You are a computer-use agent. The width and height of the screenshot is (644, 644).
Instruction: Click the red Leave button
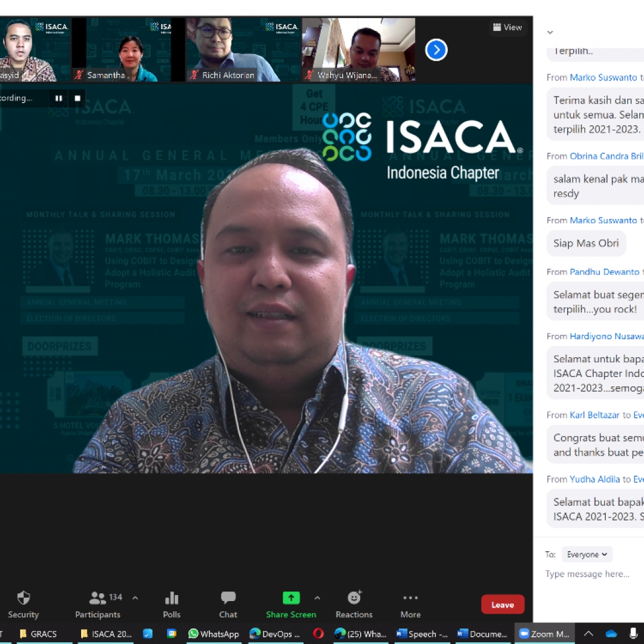click(x=502, y=605)
